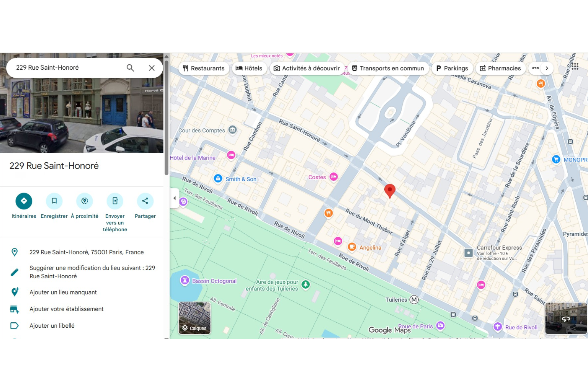The image size is (588, 392).
Task: Toggle the Calques satellite layer view
Action: pos(194,318)
